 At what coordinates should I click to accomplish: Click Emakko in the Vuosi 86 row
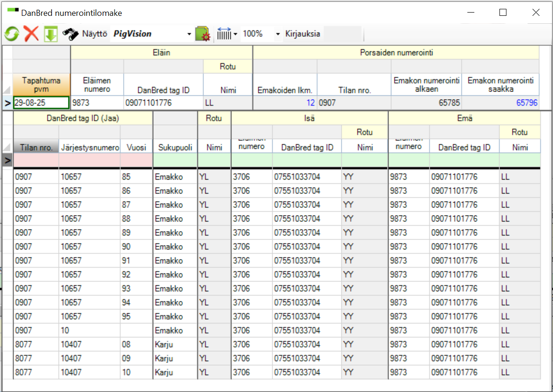click(x=175, y=190)
